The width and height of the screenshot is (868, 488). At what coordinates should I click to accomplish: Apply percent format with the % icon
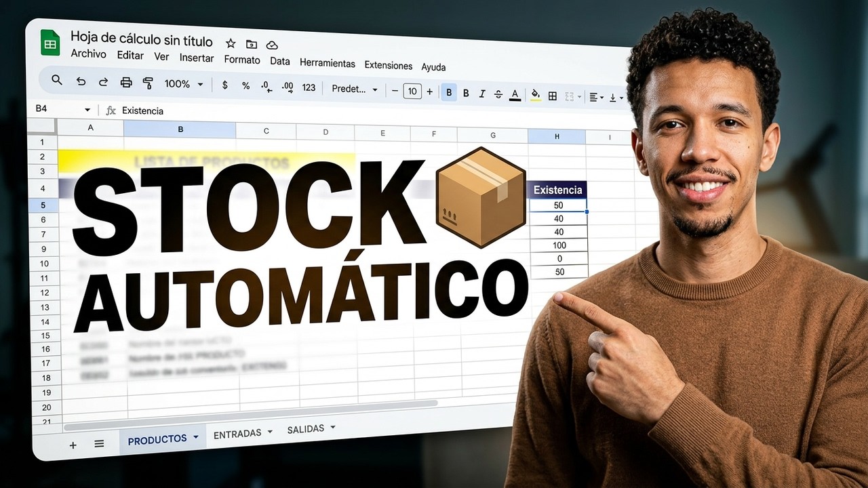click(x=245, y=86)
